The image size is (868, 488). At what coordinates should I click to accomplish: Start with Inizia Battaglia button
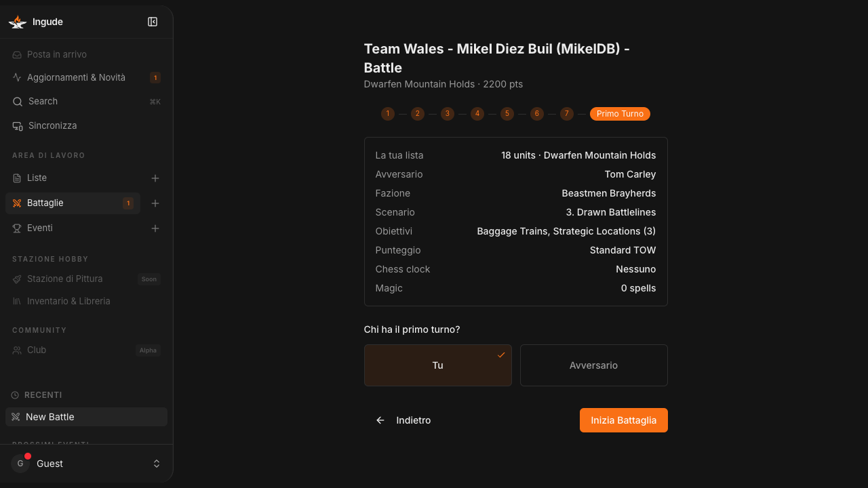point(624,420)
